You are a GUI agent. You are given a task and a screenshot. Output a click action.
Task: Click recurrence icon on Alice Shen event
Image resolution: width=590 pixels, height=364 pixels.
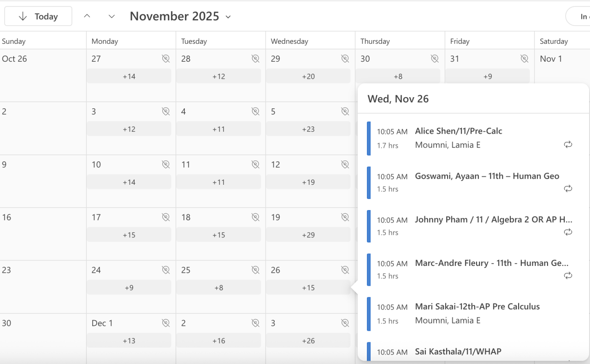[x=568, y=145]
